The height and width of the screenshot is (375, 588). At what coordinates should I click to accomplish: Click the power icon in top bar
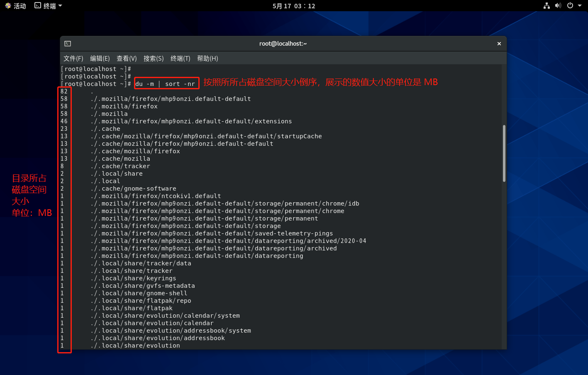(x=570, y=6)
